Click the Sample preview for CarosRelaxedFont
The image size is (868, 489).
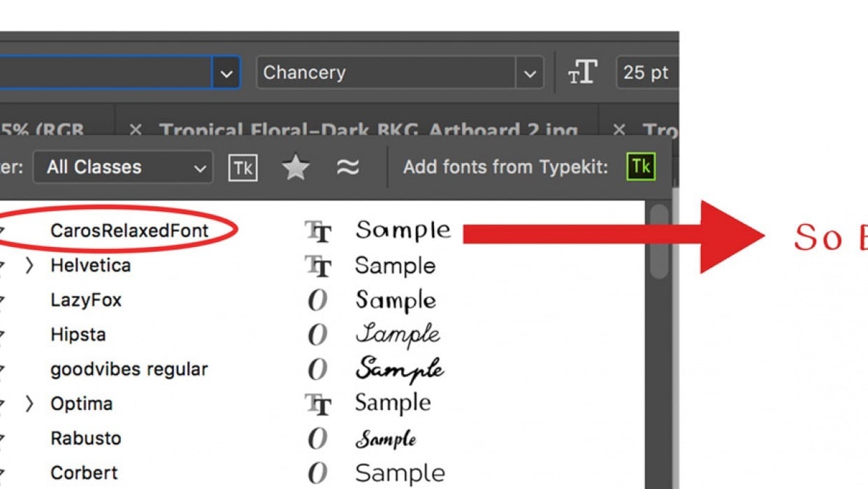pos(403,230)
